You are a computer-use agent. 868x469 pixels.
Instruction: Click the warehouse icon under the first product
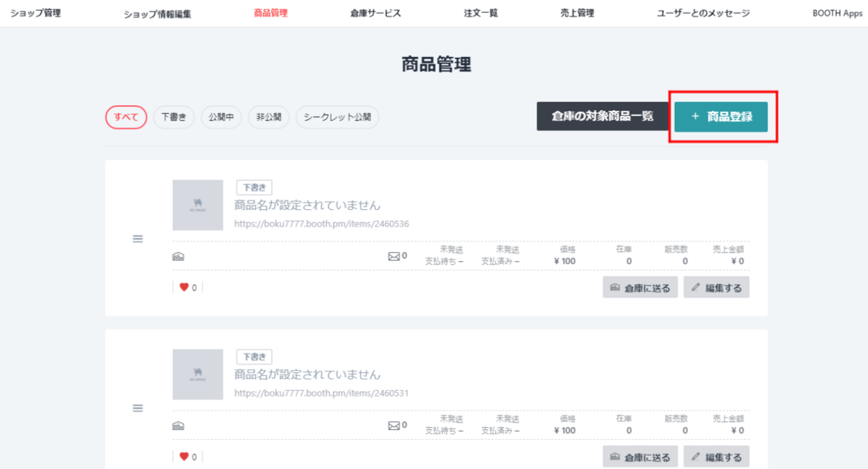click(178, 255)
